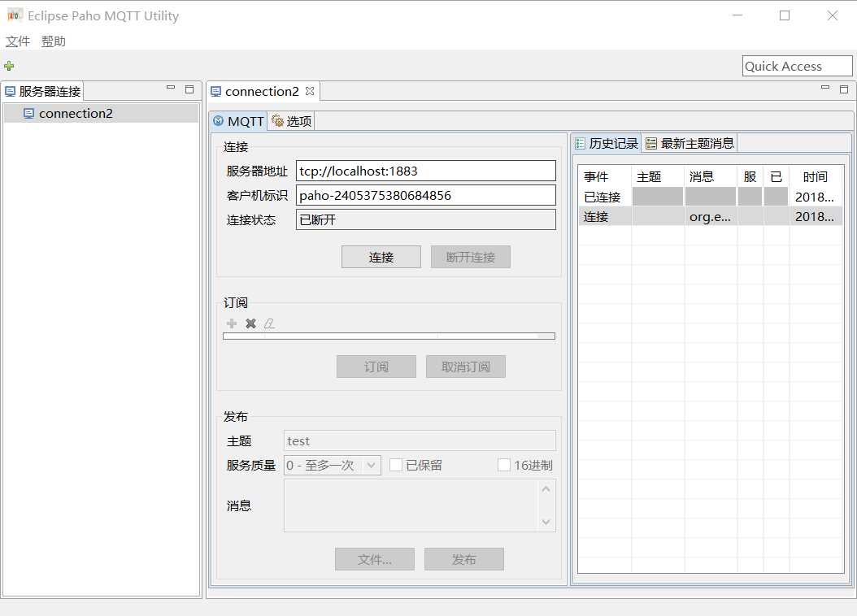Screen dimensions: 857x616
Task: Switch to the 最新主题消息 tab
Action: (x=690, y=144)
